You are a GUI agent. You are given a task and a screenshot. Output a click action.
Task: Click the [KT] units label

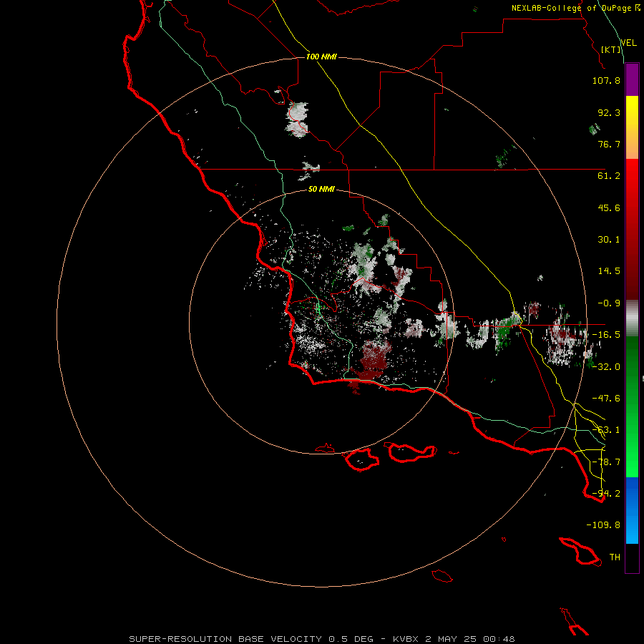pos(611,49)
